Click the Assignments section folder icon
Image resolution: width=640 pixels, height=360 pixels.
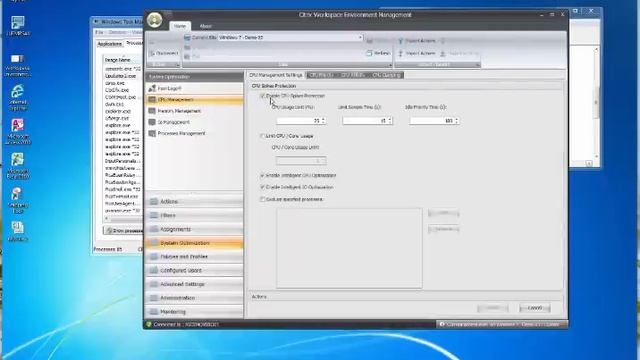click(154, 229)
